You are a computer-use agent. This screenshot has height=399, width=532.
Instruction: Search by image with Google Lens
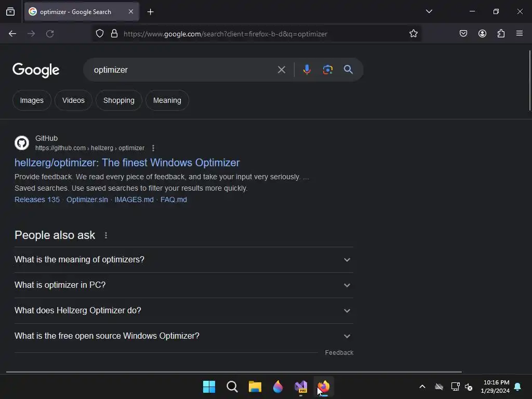point(327,70)
